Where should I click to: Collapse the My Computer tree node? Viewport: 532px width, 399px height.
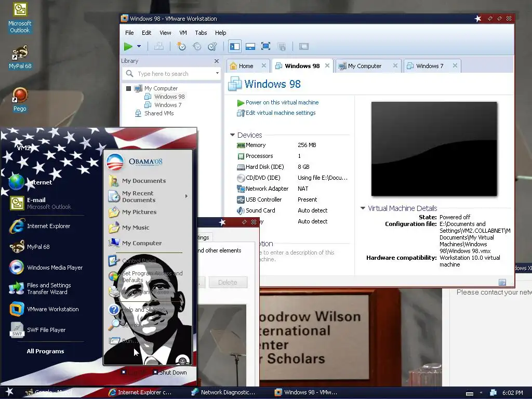coord(128,88)
